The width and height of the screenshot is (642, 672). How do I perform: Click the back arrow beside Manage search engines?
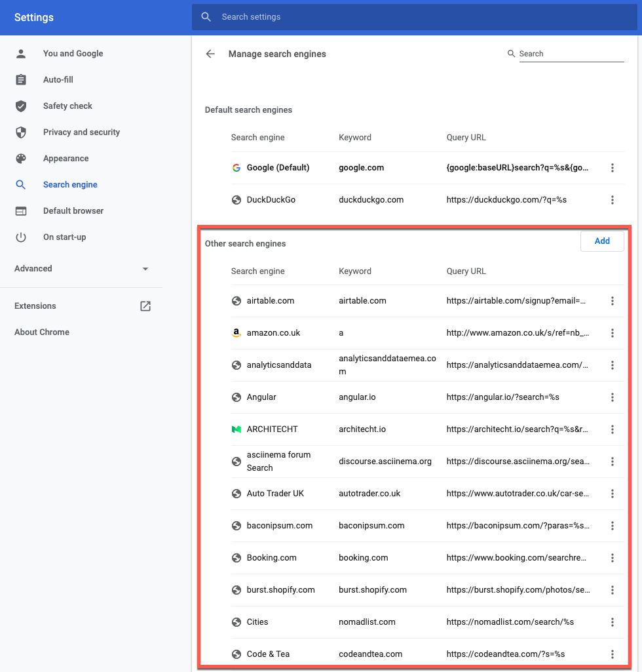click(210, 54)
